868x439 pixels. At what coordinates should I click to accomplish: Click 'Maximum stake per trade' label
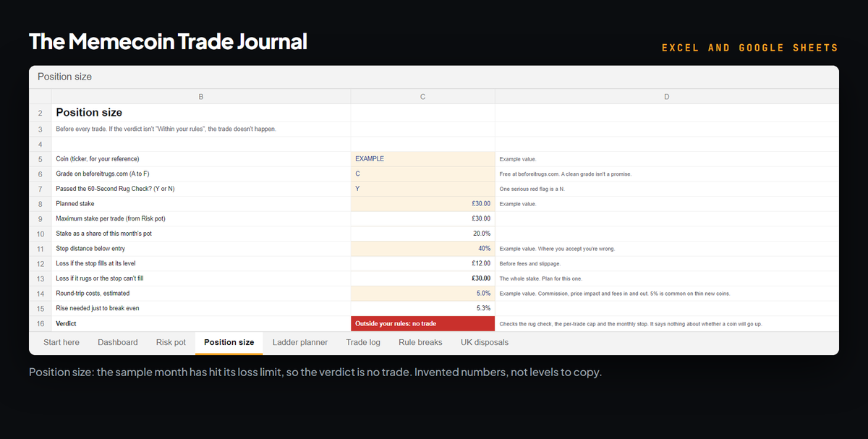[x=111, y=218]
